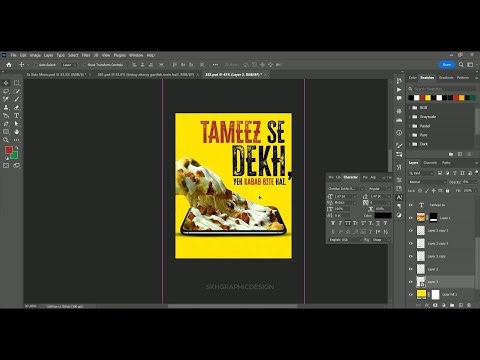480x360 pixels.
Task: Open the History panel icon
Action: 399,81
